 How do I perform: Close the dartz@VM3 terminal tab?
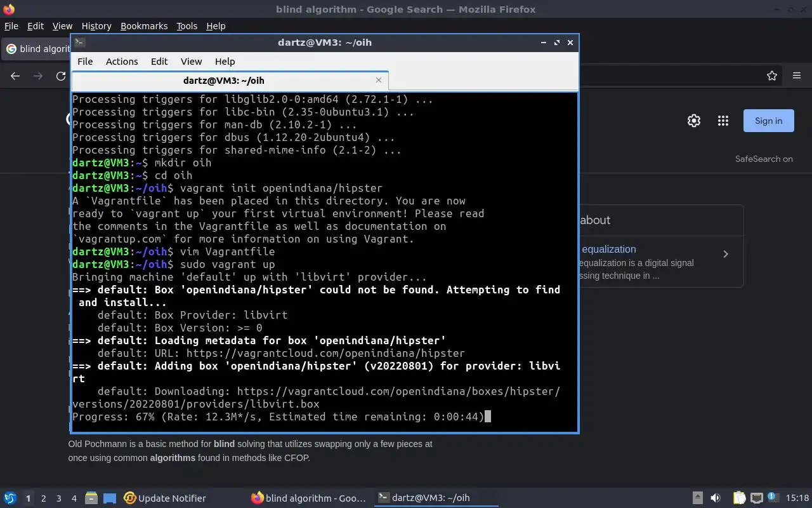379,80
